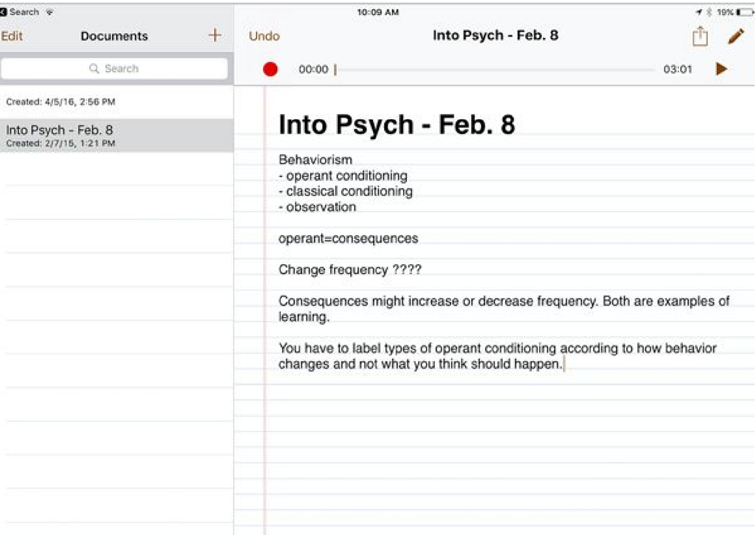The width and height of the screenshot is (756, 535).
Task: Tap the navigation title Into Psych - Feb. 8
Action: 495,35
